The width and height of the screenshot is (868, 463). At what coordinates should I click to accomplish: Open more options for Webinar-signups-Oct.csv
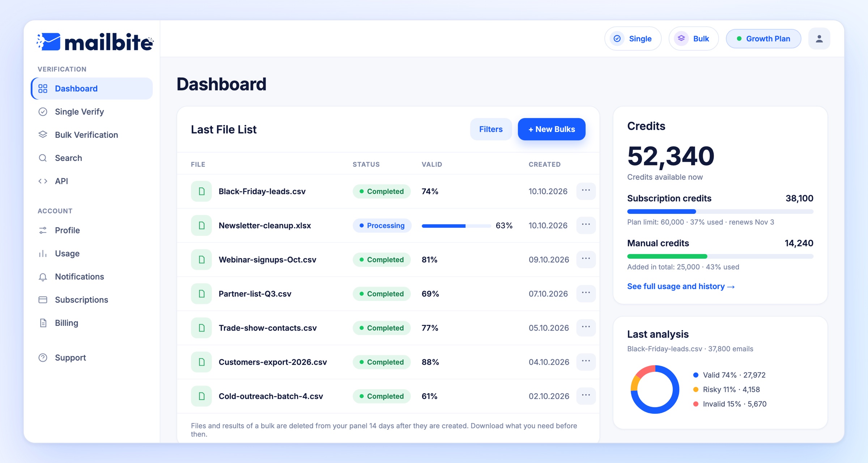click(586, 259)
